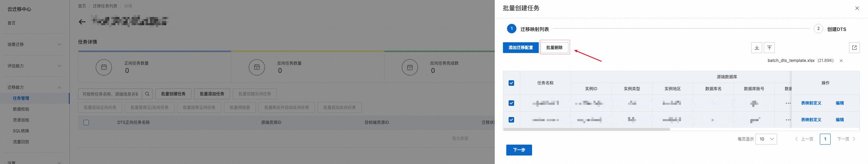Click the 数据库账号 column header
This screenshot has width=868, height=164.
pos(754,89)
